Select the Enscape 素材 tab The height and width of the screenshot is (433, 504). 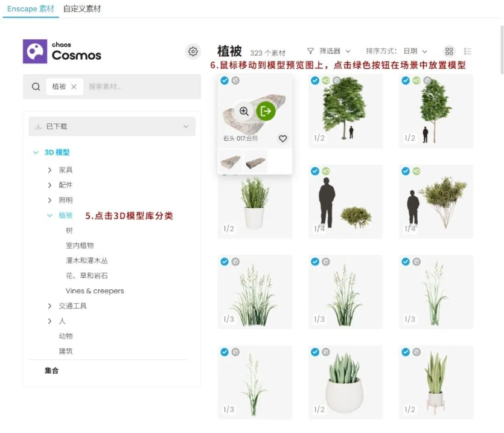(x=30, y=9)
